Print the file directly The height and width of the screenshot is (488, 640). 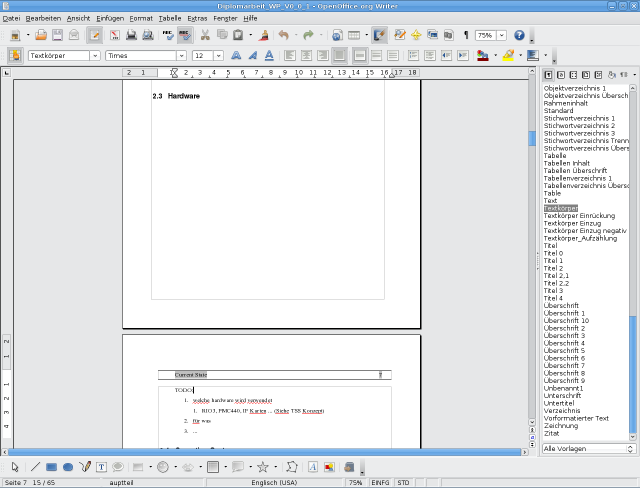[131, 35]
